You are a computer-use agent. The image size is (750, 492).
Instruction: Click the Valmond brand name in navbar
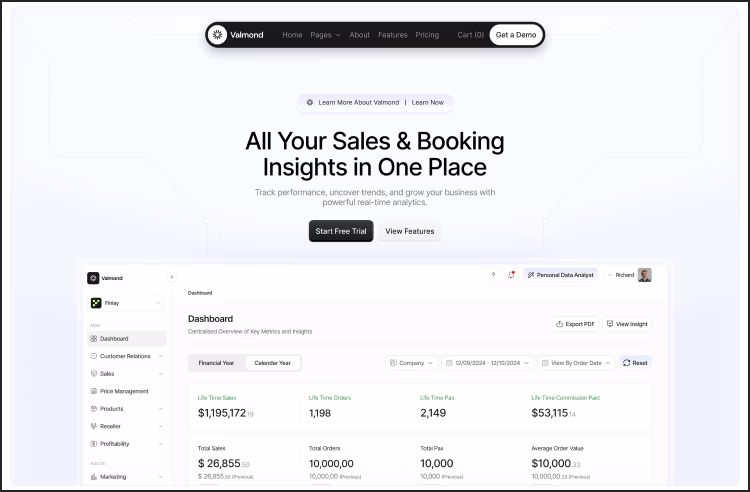[247, 35]
